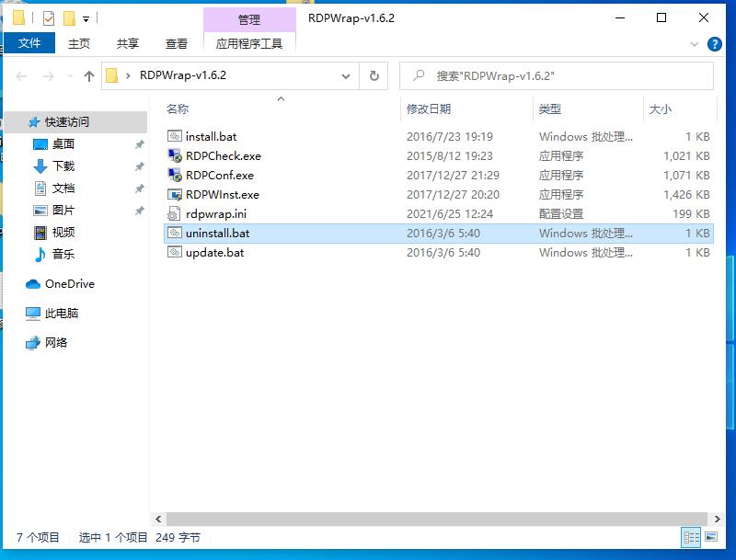Click the New folder icon in title bar

pos(69,18)
